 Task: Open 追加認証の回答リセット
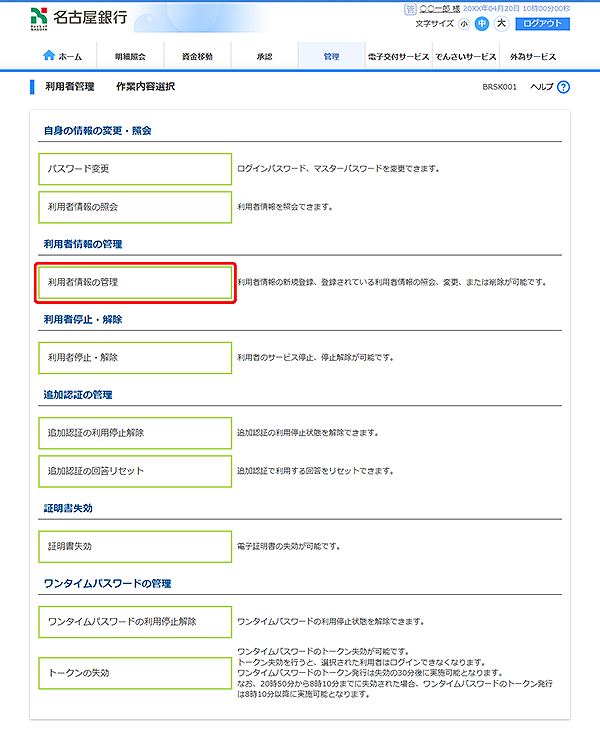135,471
